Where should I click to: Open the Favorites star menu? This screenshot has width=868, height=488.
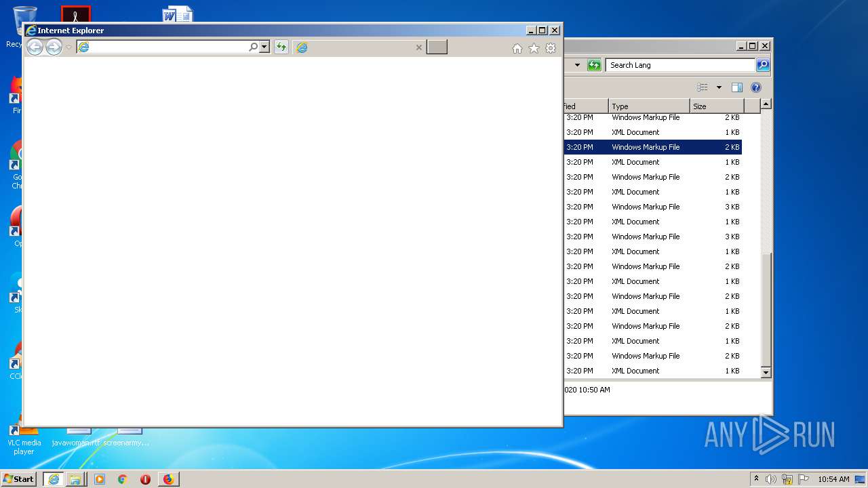[534, 48]
